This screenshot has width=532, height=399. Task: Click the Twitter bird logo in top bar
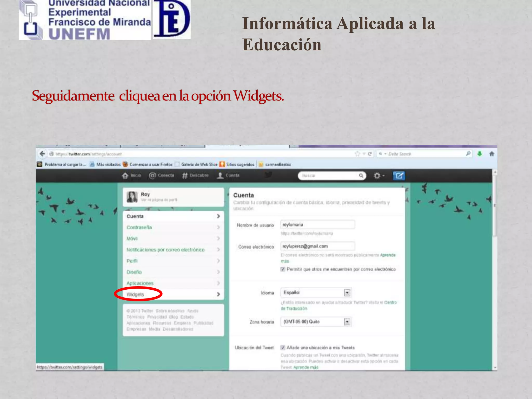pyautogui.click(x=268, y=175)
